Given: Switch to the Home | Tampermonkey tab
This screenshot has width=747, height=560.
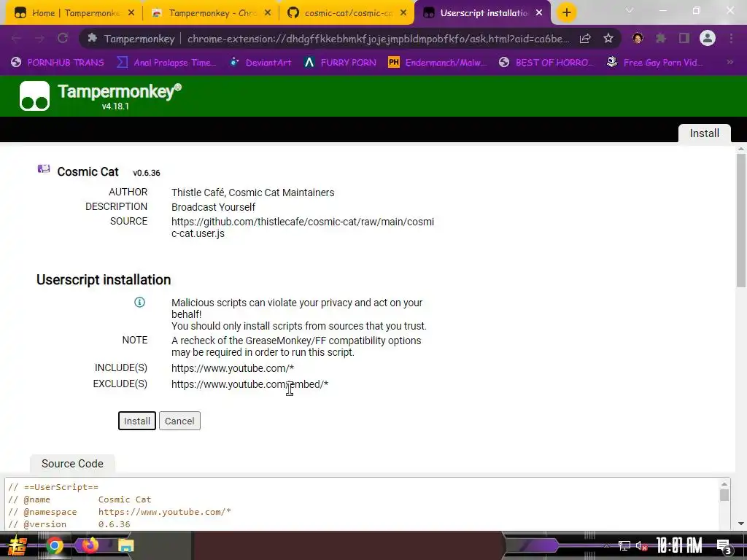Looking at the screenshot, I should click(x=75, y=13).
